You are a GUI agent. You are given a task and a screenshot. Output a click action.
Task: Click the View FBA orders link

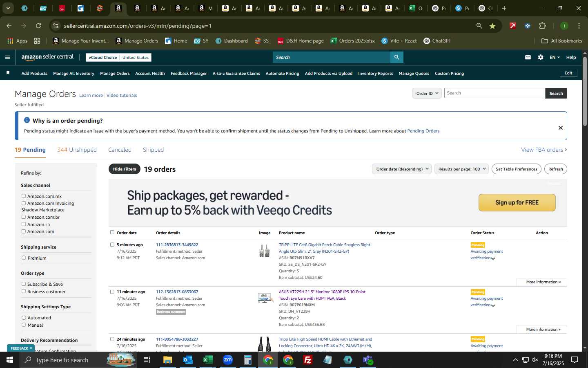coord(544,150)
